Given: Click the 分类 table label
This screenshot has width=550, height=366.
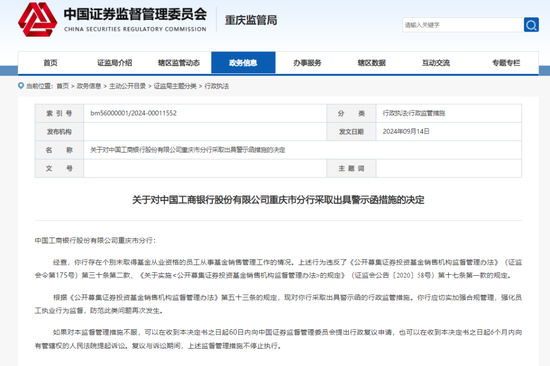Looking at the screenshot, I should tap(351, 113).
